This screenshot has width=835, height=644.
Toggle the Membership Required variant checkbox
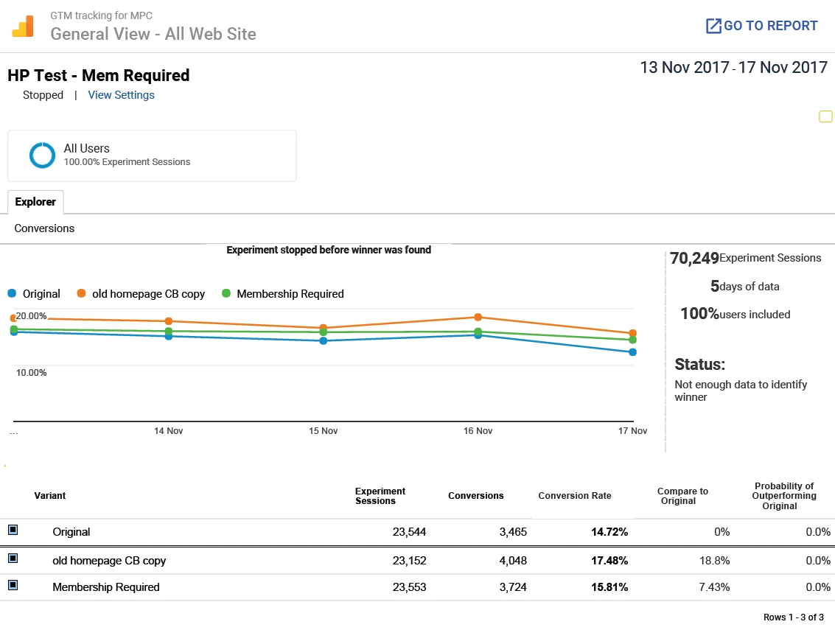[x=13, y=585]
